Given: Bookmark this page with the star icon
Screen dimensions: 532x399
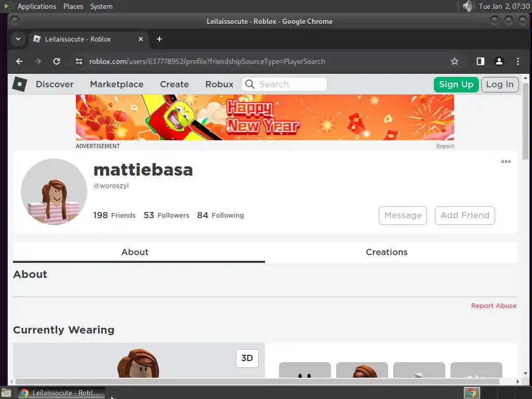Looking at the screenshot, I should pyautogui.click(x=454, y=61).
